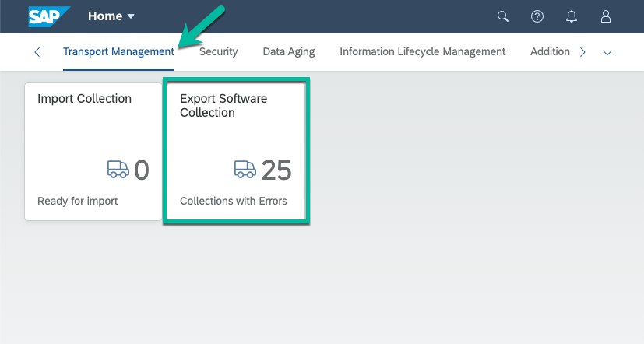Switch to the Security tab
Screen dimensions: 644x344
tap(219, 51)
